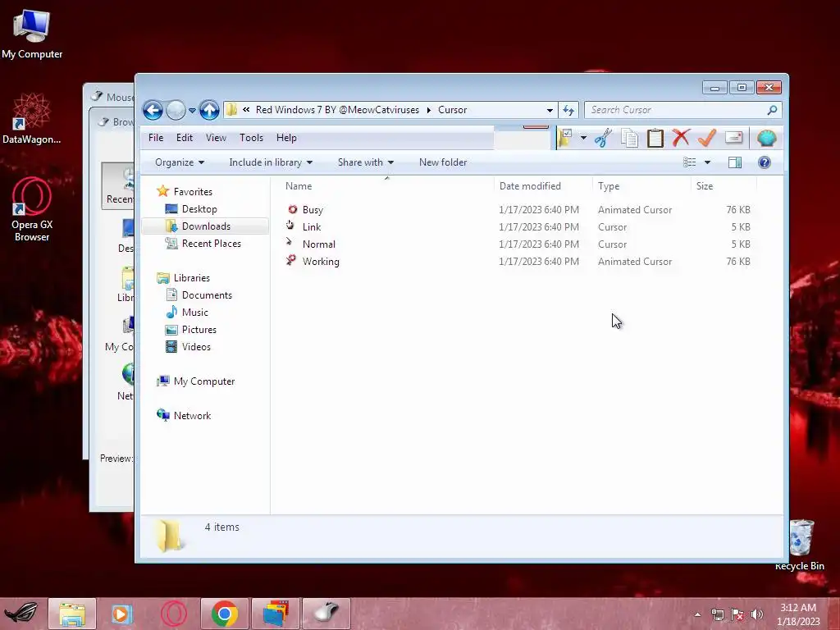Click the ROG Start button
This screenshot has height=630, width=840.
21,614
